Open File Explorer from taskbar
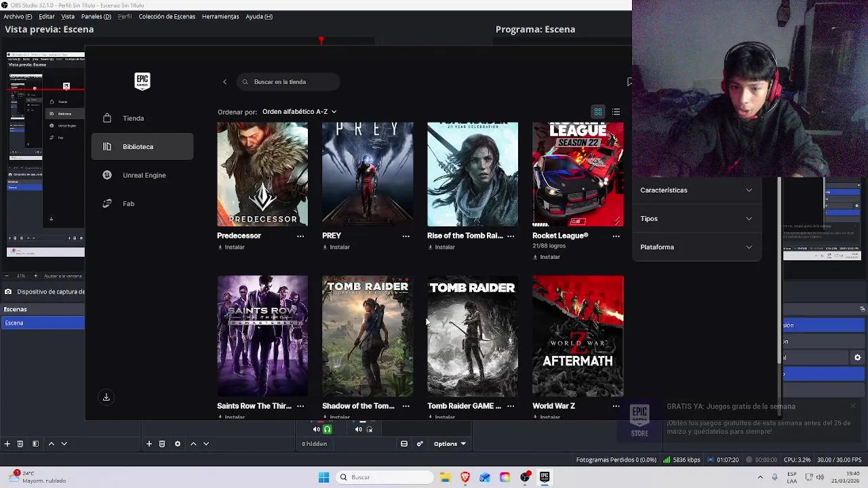The width and height of the screenshot is (868, 488). 445,477
